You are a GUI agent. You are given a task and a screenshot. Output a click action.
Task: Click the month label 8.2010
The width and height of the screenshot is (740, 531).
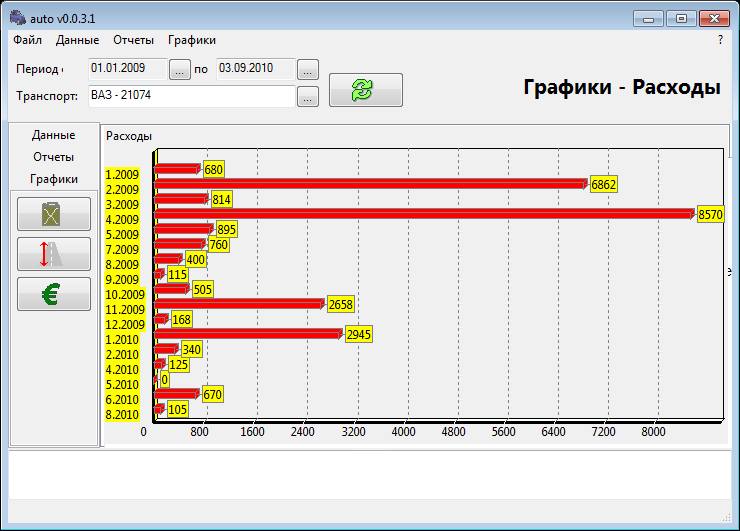[x=122, y=414]
